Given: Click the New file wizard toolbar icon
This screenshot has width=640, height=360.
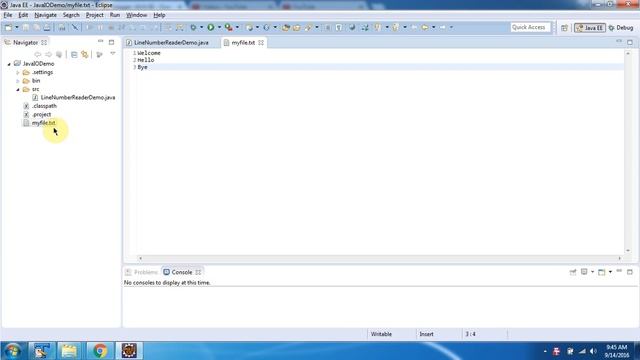Looking at the screenshot, I should (8, 27).
